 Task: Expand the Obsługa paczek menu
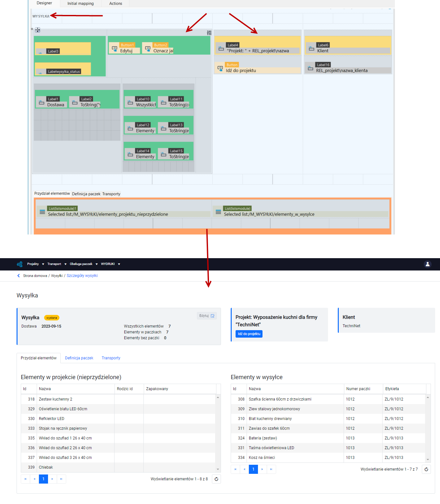(x=84, y=264)
